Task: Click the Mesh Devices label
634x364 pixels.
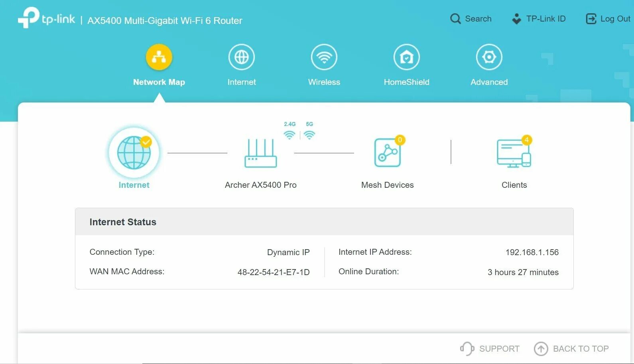Action: click(388, 185)
